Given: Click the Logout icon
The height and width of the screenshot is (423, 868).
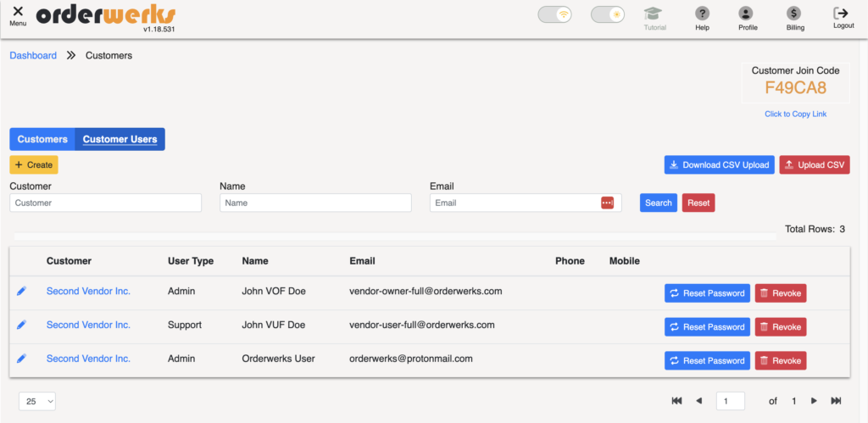Looking at the screenshot, I should pyautogui.click(x=841, y=14).
